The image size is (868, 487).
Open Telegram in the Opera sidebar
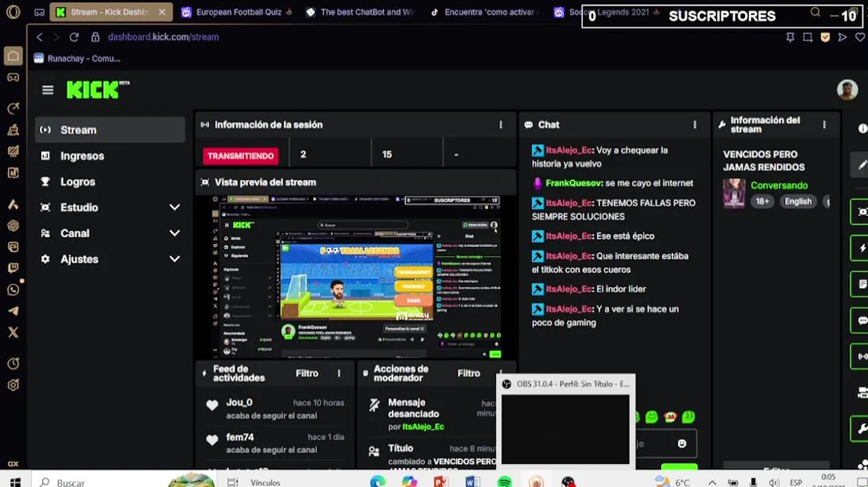click(13, 311)
